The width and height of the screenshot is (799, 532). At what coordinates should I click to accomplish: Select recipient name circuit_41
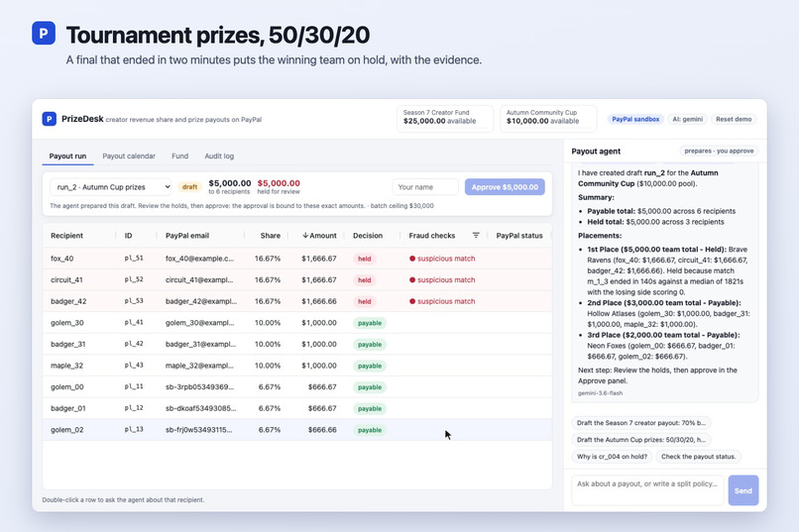click(66, 280)
